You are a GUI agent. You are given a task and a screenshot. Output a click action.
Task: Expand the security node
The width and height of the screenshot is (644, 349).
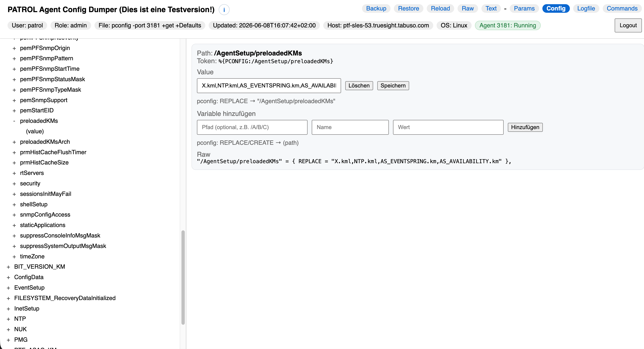coord(14,184)
